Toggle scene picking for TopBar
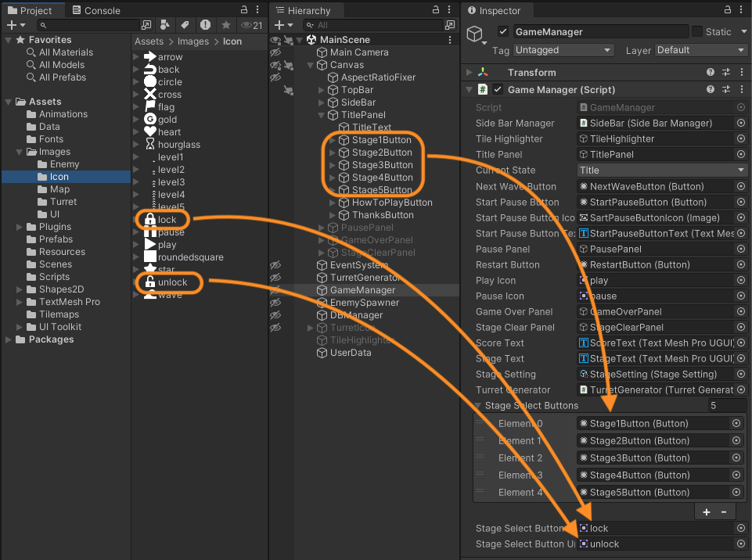 pos(288,90)
